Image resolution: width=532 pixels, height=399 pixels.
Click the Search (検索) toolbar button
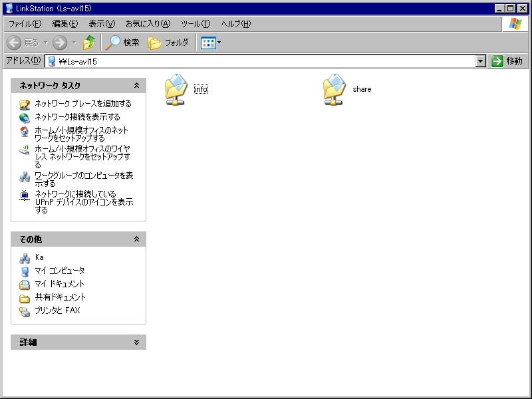pyautogui.click(x=122, y=43)
